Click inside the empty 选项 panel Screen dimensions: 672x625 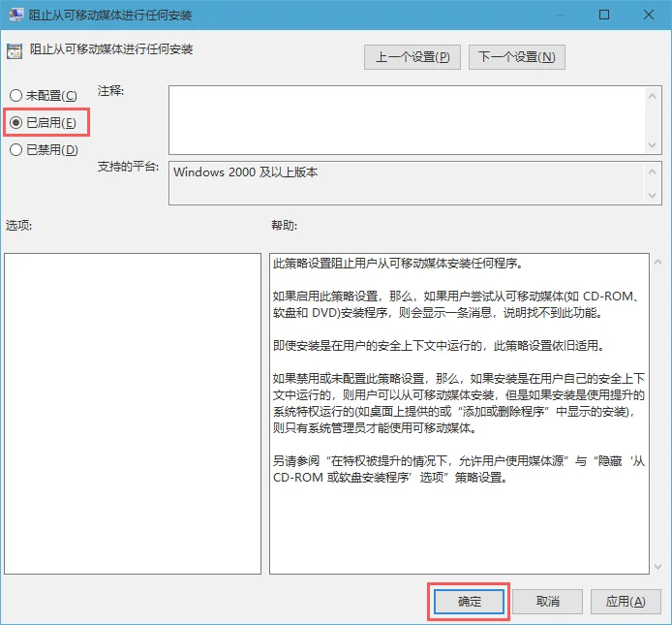point(133,412)
